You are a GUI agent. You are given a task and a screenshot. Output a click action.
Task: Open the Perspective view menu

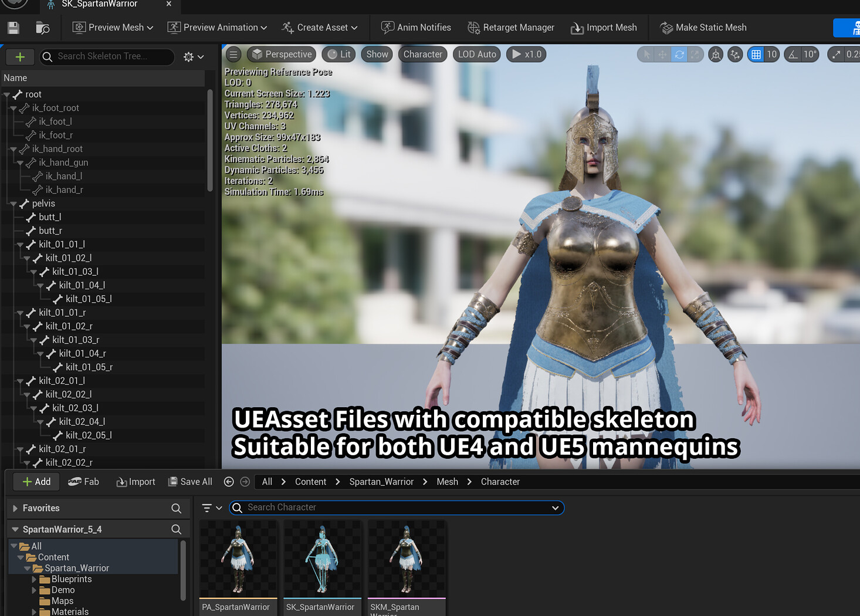282,55
